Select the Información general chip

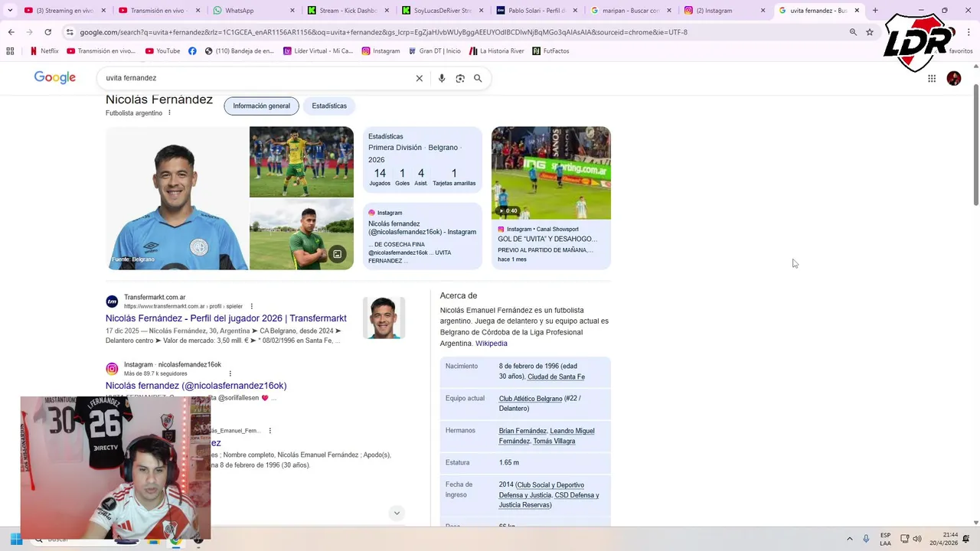tap(261, 106)
